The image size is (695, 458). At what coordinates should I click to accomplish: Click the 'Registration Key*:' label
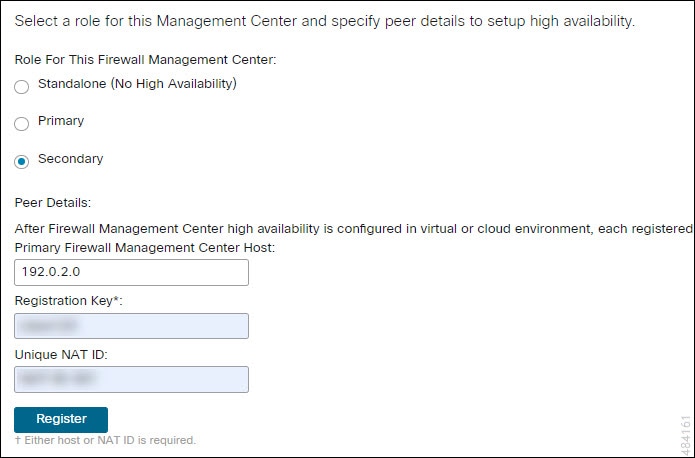(69, 301)
